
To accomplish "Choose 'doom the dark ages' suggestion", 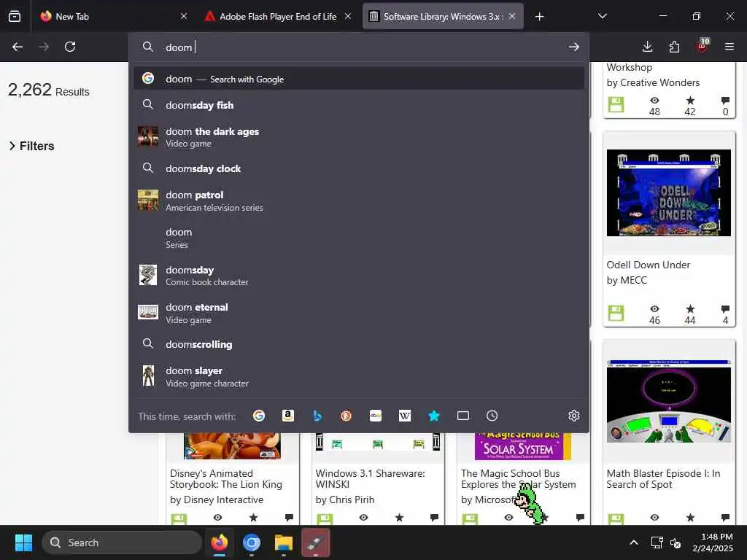I will pyautogui.click(x=359, y=137).
